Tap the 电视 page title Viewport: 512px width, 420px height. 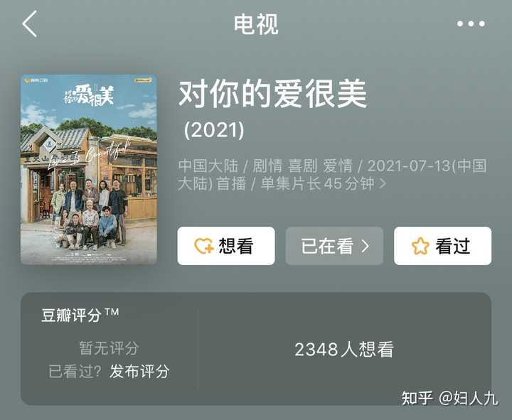click(x=256, y=24)
